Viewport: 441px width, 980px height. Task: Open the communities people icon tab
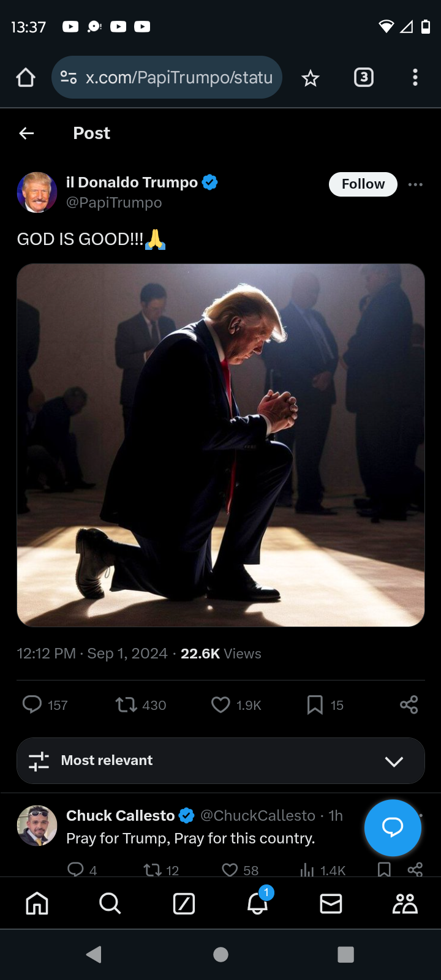click(405, 903)
